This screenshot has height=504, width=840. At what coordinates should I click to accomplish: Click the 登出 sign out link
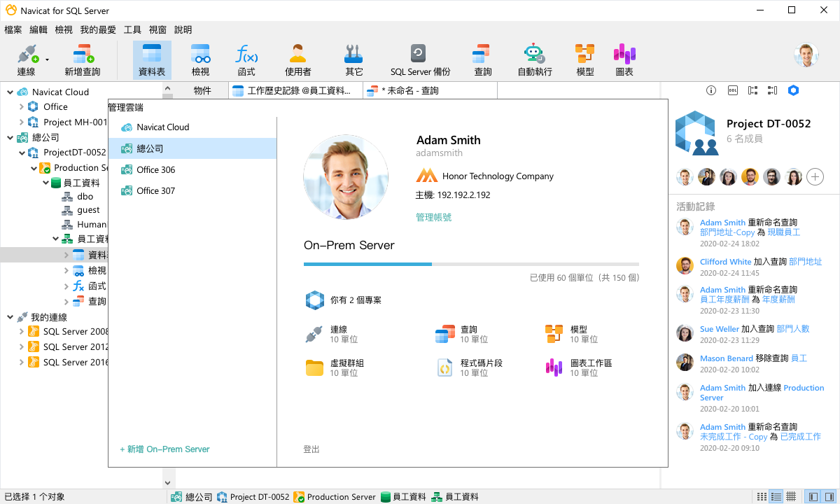point(311,449)
